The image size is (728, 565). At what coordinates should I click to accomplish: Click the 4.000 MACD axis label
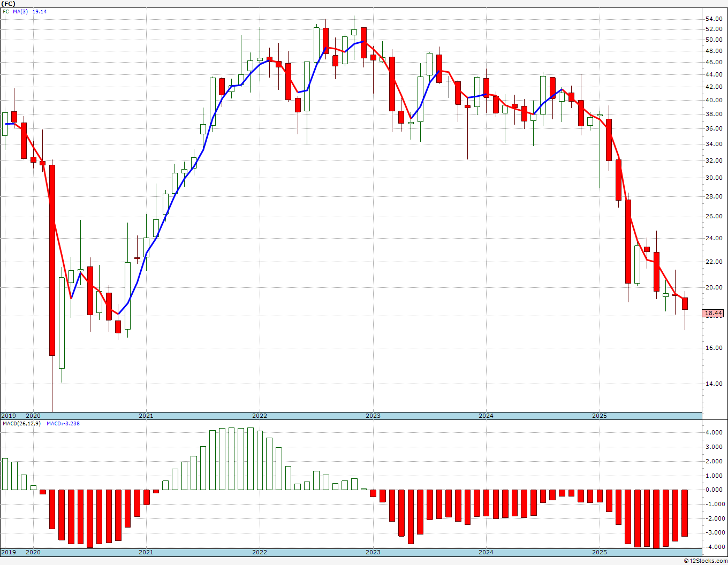coord(715,433)
